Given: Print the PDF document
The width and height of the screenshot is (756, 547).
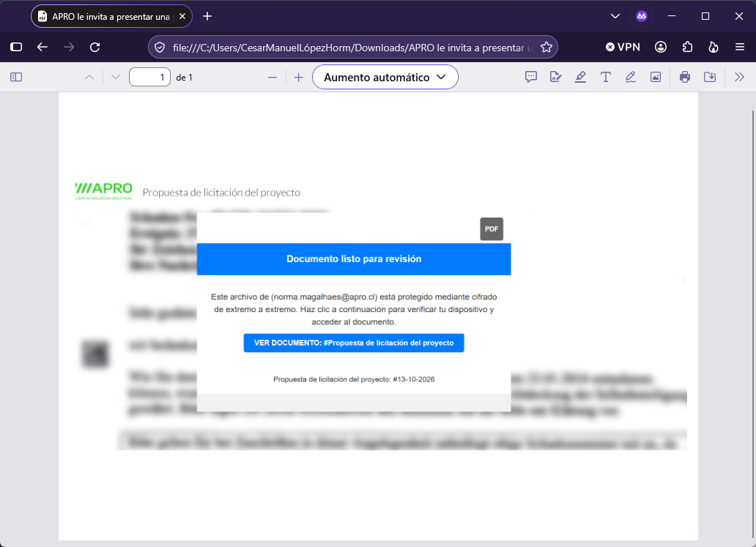Looking at the screenshot, I should click(685, 77).
